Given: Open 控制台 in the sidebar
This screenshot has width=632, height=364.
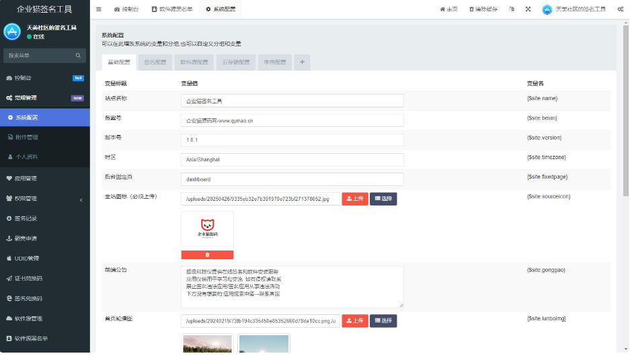Looking at the screenshot, I should tap(45, 78).
